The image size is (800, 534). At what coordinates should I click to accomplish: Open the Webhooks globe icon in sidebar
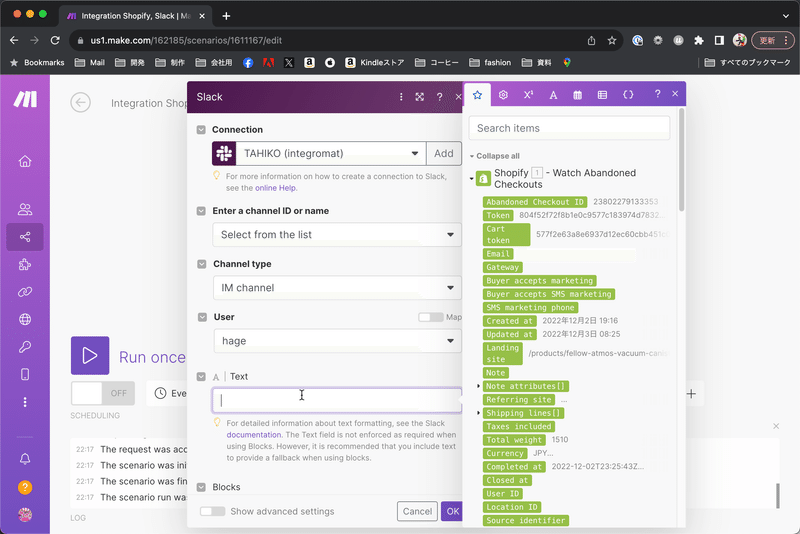(x=24, y=319)
